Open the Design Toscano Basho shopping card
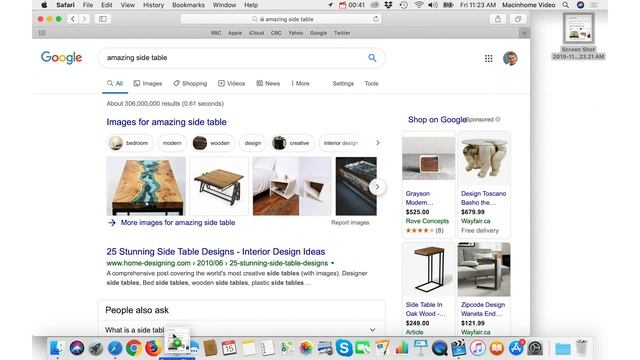This screenshot has width=640, height=360. (484, 185)
